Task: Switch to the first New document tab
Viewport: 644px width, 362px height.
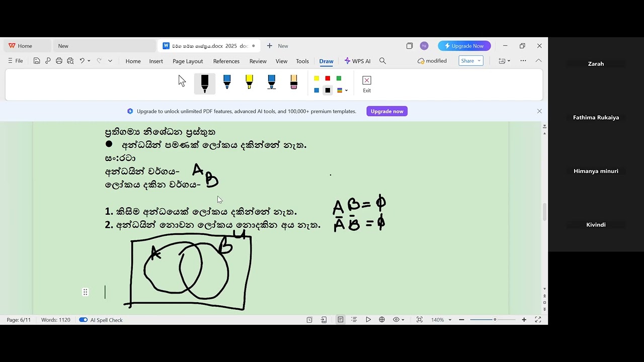Action: click(104, 46)
